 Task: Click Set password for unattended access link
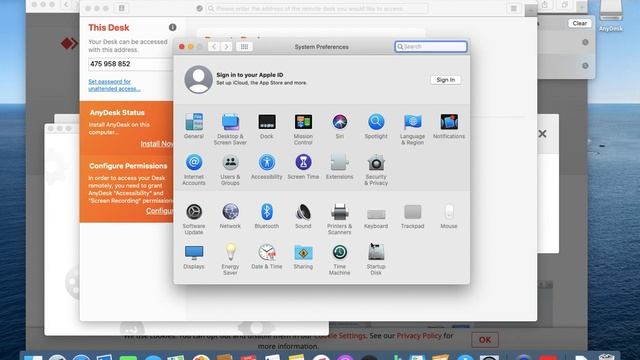[114, 85]
